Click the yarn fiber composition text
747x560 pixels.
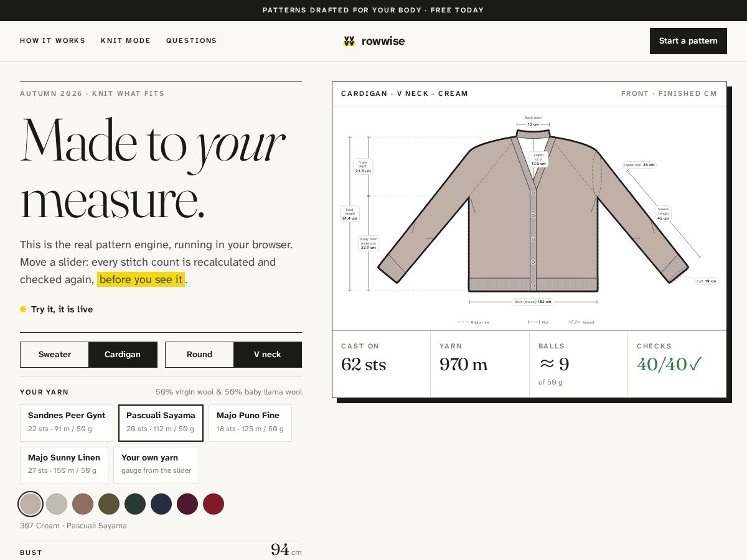click(228, 392)
